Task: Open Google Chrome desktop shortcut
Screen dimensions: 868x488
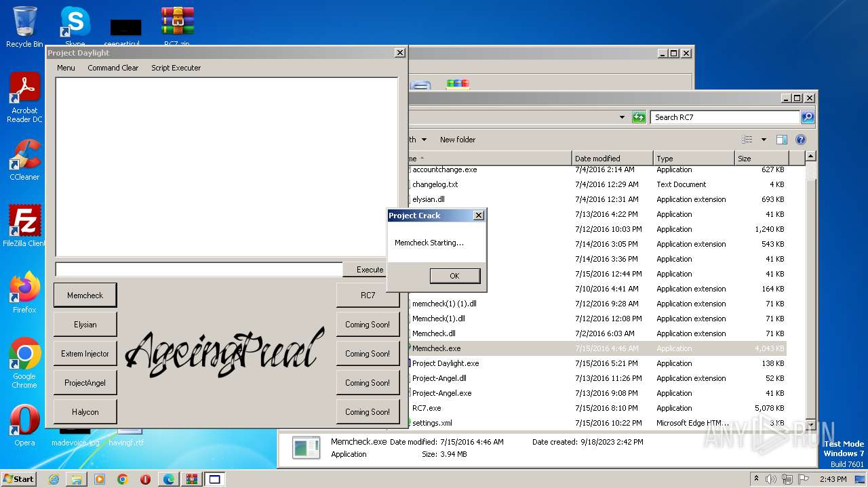Action: click(x=24, y=363)
